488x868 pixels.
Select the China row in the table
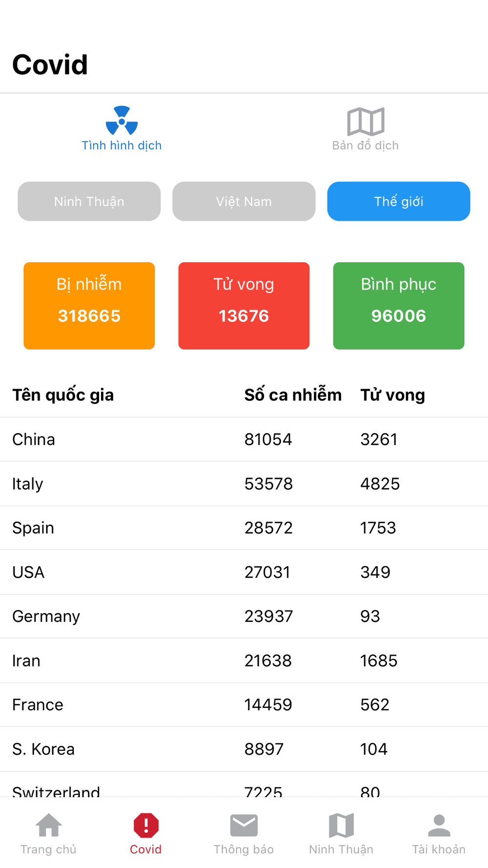244,439
